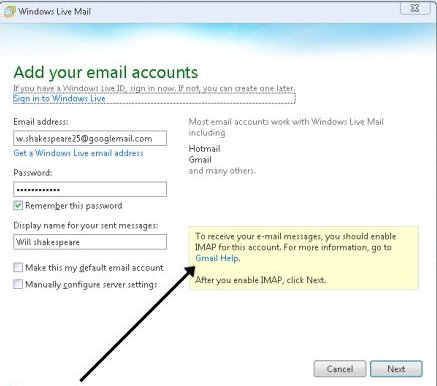Click 'After you enable IMAP, click Next' text

point(260,280)
